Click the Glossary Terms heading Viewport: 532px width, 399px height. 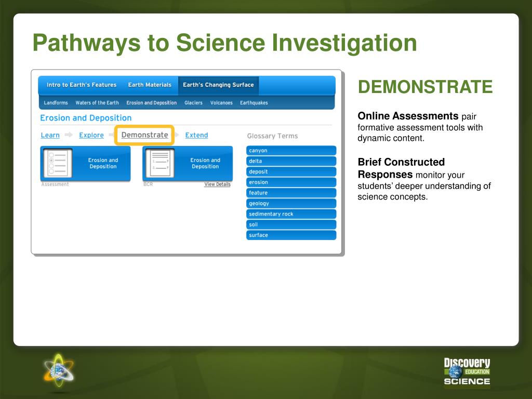pyautogui.click(x=272, y=136)
